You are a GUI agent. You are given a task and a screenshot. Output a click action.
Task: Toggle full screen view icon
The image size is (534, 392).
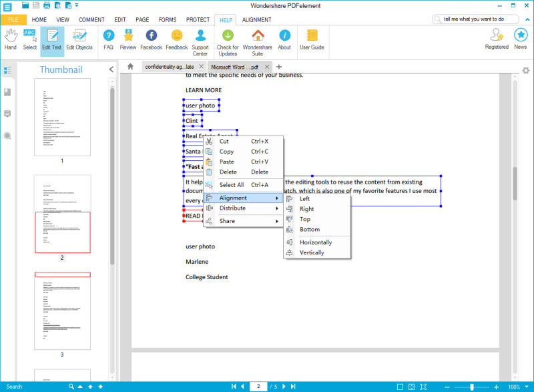pyautogui.click(x=423, y=387)
